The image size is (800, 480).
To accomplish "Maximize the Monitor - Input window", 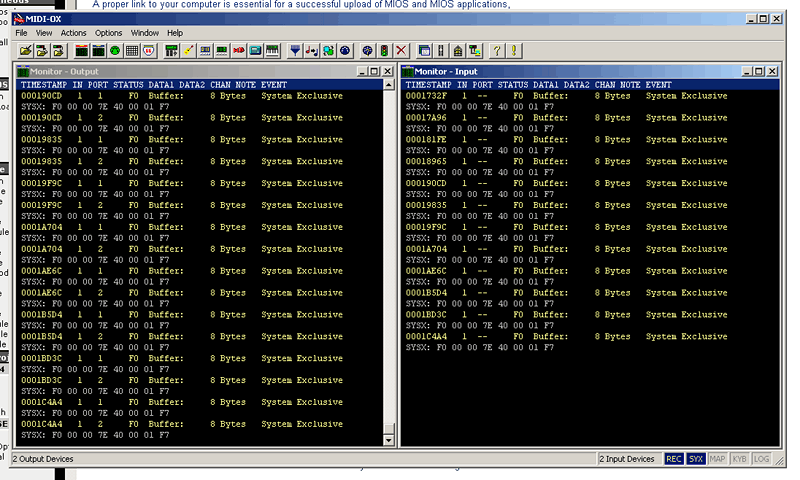I will 759,71.
